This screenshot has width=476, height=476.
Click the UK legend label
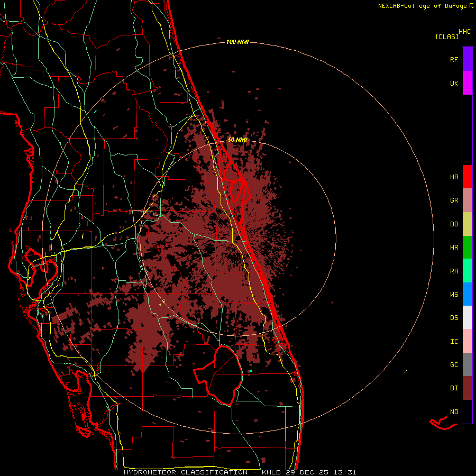[x=454, y=83]
